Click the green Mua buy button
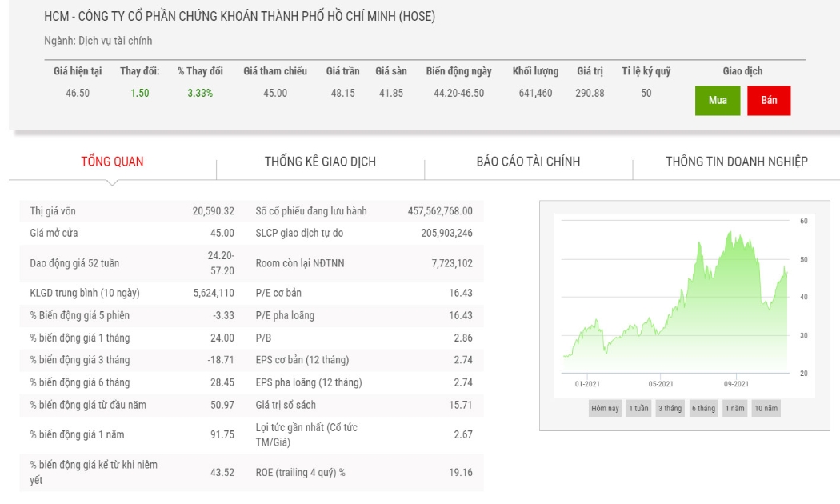 pyautogui.click(x=718, y=101)
